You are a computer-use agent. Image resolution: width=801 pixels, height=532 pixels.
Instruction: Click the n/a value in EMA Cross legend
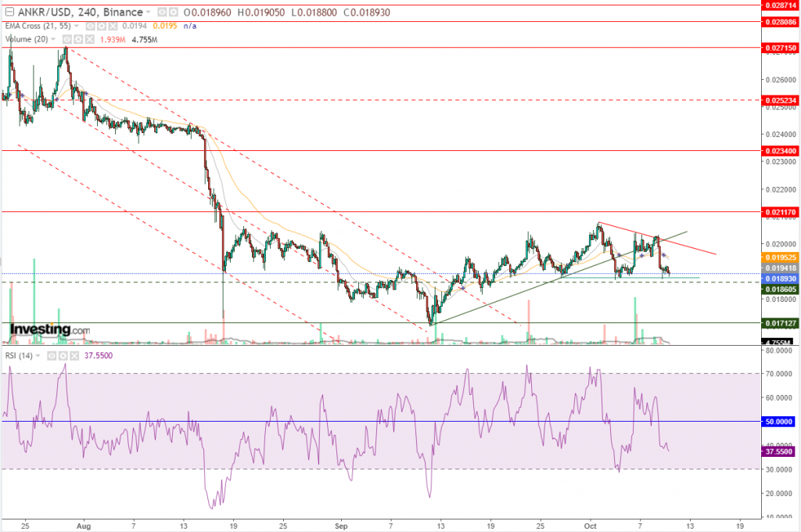click(190, 26)
